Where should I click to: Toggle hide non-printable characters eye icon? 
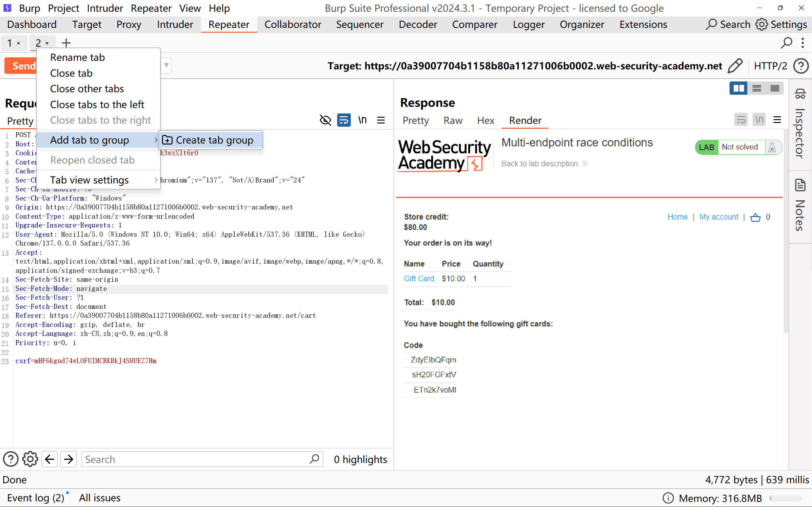tap(325, 120)
